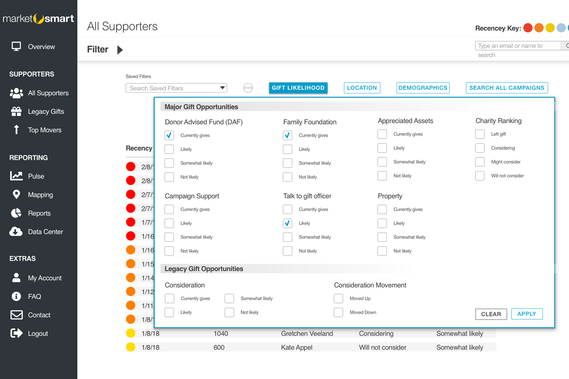This screenshot has width=569, height=379.
Task: Open Legacy Gifts gift box icon
Action: point(16,111)
